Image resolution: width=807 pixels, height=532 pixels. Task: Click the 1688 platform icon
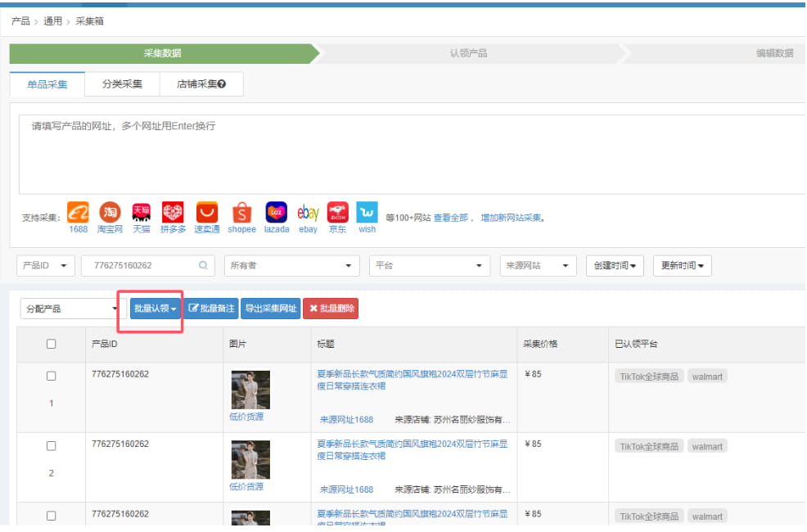tap(78, 213)
